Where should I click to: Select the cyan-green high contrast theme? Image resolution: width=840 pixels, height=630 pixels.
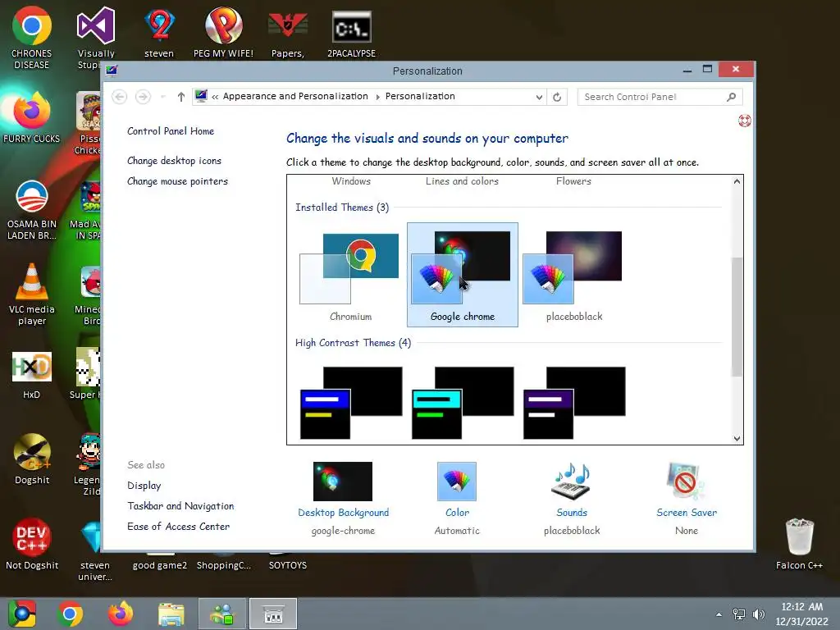click(x=463, y=403)
